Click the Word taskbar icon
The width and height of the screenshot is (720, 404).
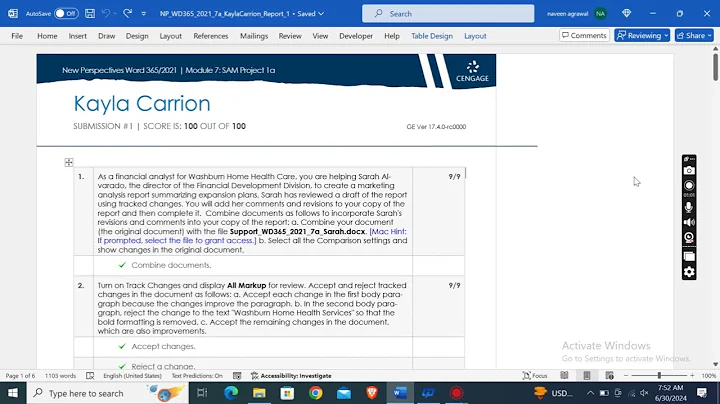point(400,393)
